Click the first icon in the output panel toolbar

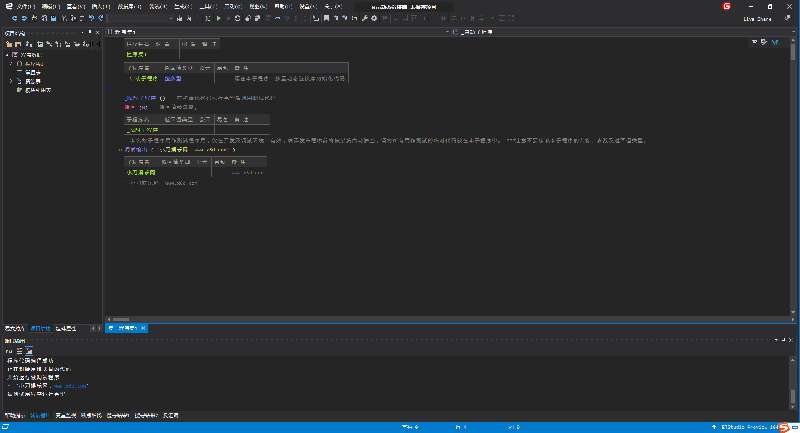[8, 352]
